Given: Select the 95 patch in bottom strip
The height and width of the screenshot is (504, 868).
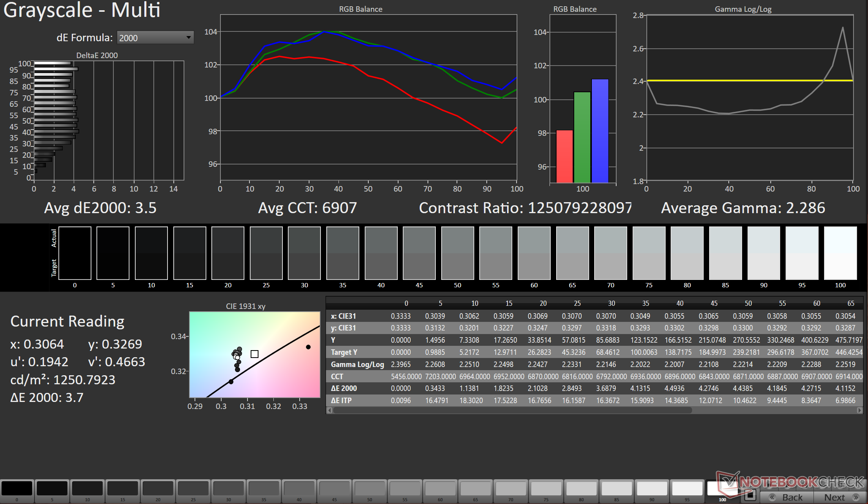Looking at the screenshot, I should coord(687,489).
